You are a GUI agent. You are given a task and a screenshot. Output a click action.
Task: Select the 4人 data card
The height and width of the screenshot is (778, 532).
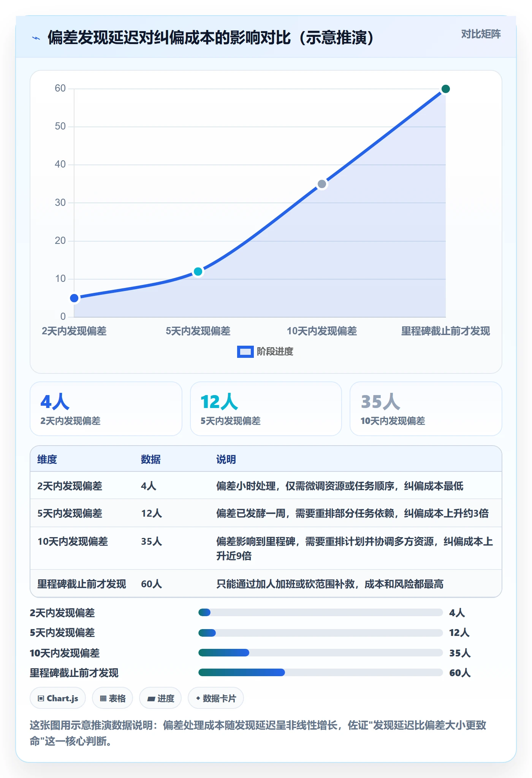pyautogui.click(x=106, y=409)
